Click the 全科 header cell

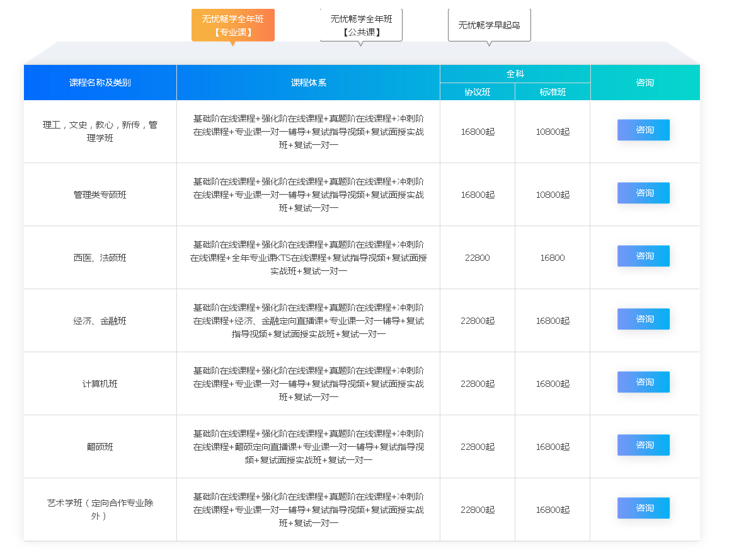click(x=515, y=73)
